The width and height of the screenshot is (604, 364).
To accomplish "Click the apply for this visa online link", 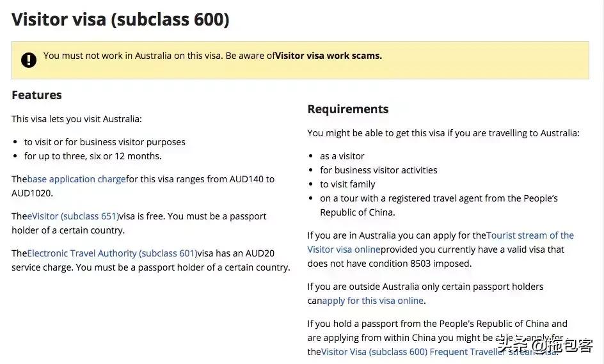I will click(x=372, y=301).
